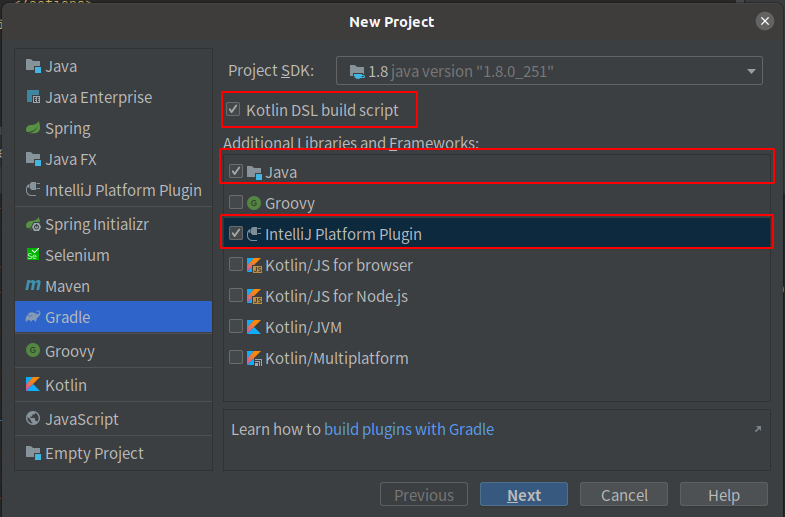
Task: Choose Empty Project in the sidebar
Action: 114,453
